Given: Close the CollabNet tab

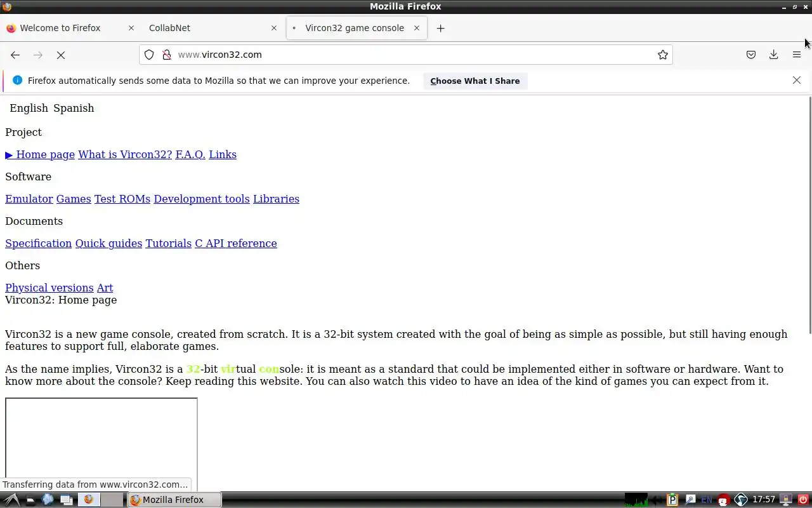Looking at the screenshot, I should click(274, 28).
